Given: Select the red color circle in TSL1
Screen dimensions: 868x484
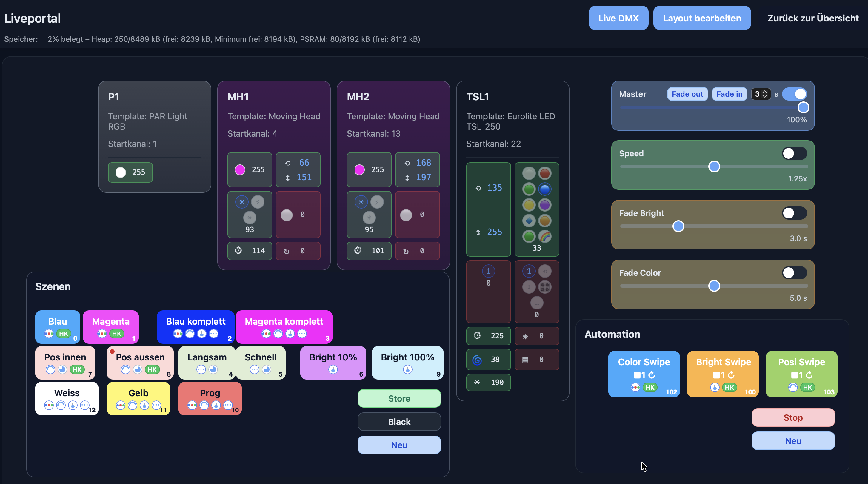Looking at the screenshot, I should (544, 173).
